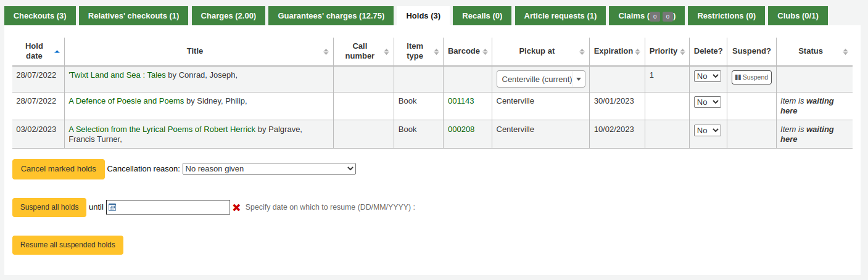This screenshot has height=280, width=868.
Task: Open Delete dropdown for 'Twixt Land and Sea
Action: 708,76
